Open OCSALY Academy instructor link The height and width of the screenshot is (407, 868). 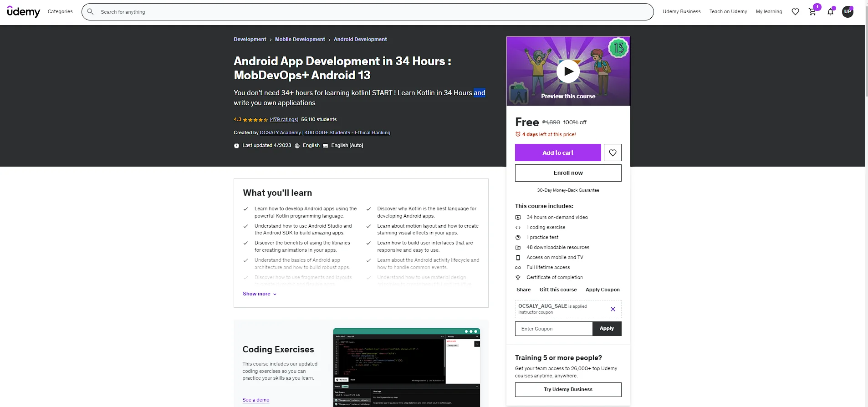tap(325, 132)
